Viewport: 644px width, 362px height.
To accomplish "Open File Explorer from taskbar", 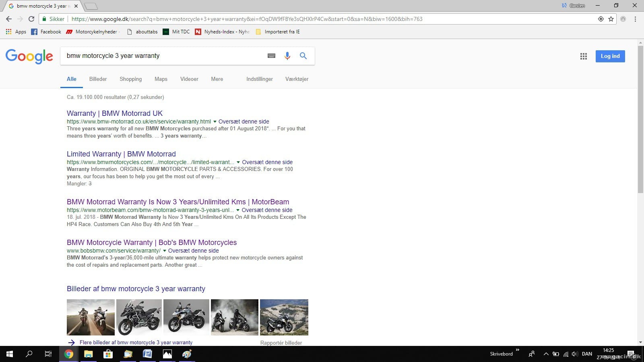I will (88, 354).
